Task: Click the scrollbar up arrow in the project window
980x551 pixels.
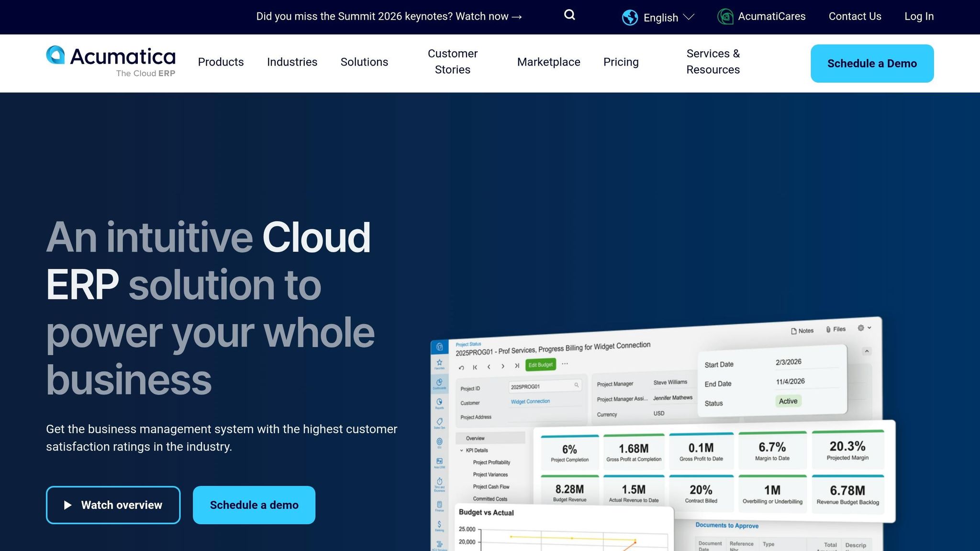Action: (x=867, y=351)
